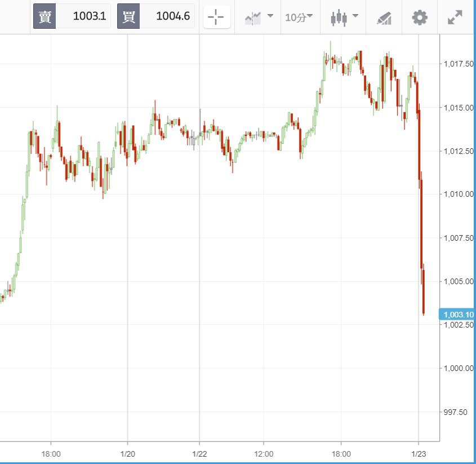The height and width of the screenshot is (464, 476).
Task: Click the 1/22 date marker on time axis
Action: pos(199,454)
